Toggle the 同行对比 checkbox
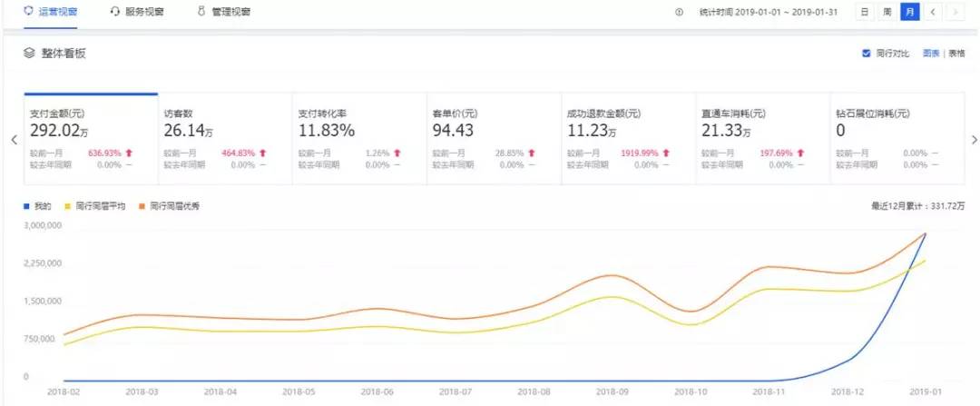The height and width of the screenshot is (406, 980). [867, 54]
